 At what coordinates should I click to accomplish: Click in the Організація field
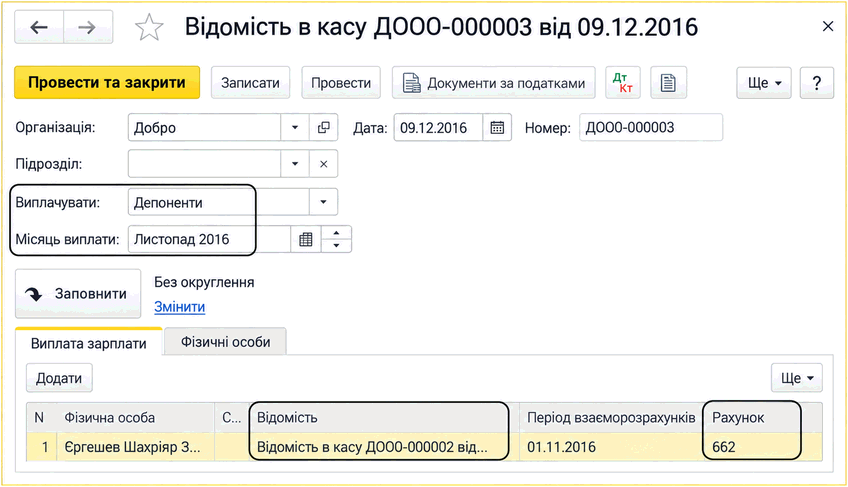[204, 128]
